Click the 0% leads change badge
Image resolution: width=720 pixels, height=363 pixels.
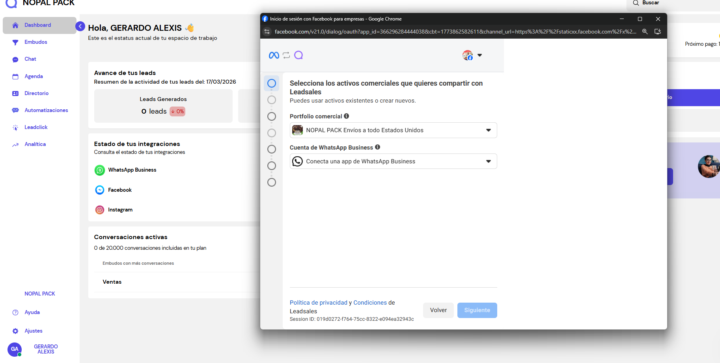177,112
